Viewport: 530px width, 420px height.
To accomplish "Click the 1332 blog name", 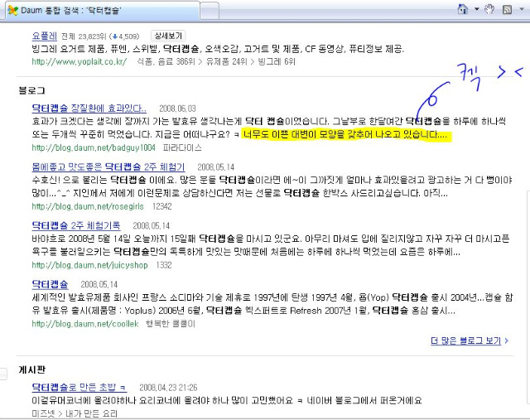I will pos(164,265).
